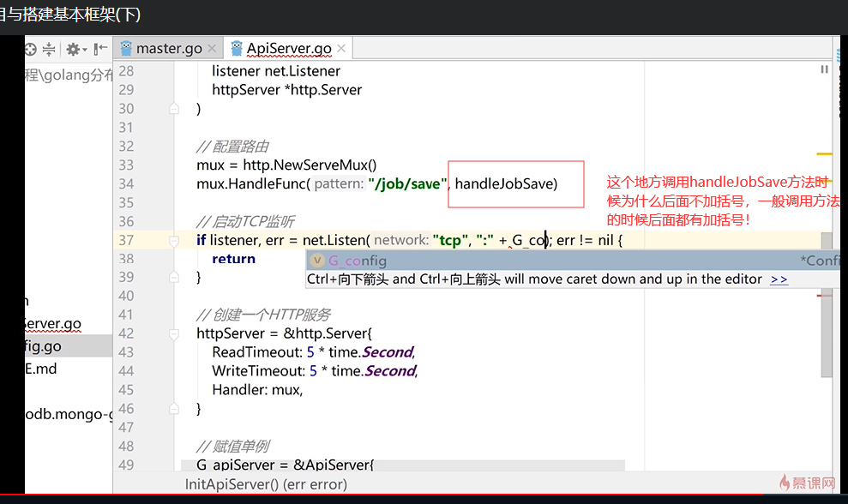Click the "return" keyword on line 38

pos(233,259)
